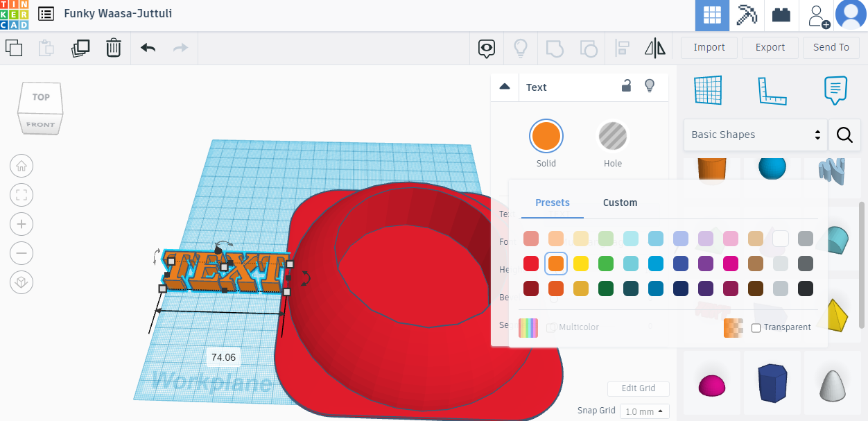868x421 pixels.
Task: Switch to the Custom tab
Action: click(x=620, y=203)
